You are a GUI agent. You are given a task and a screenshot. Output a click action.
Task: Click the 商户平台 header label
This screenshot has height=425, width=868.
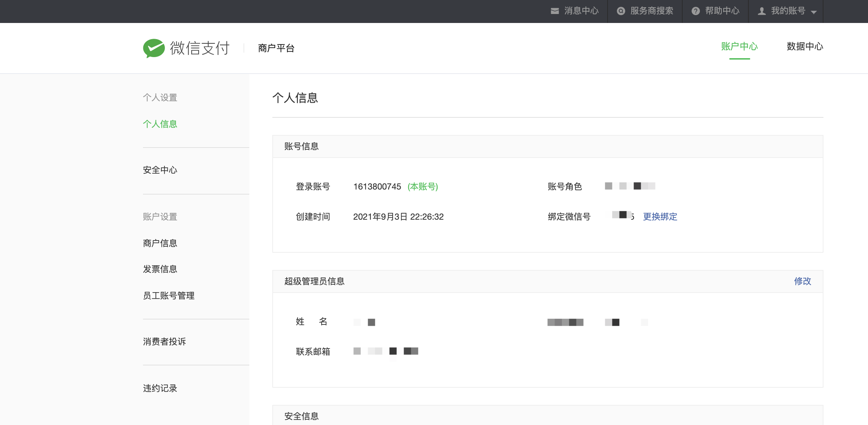(276, 48)
